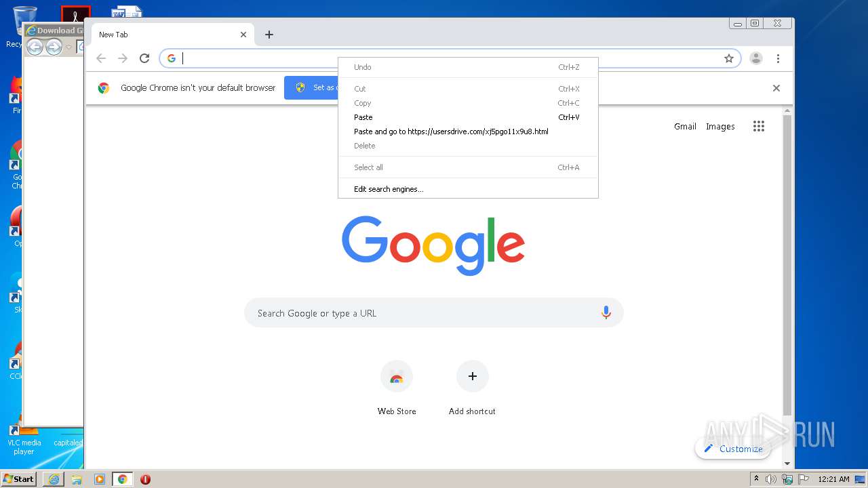Viewport: 868px width, 488px height.
Task: Select Paste from the context menu
Action: point(468,117)
